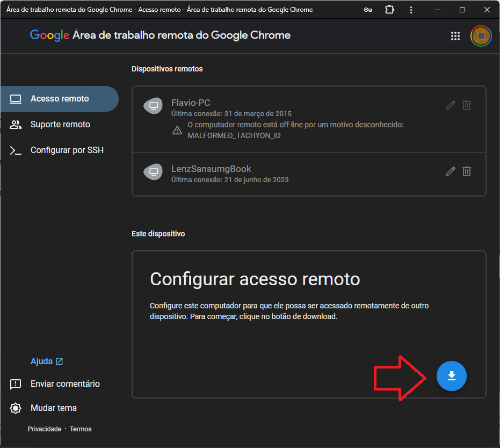Select the Flavio-PC device name

click(x=191, y=103)
